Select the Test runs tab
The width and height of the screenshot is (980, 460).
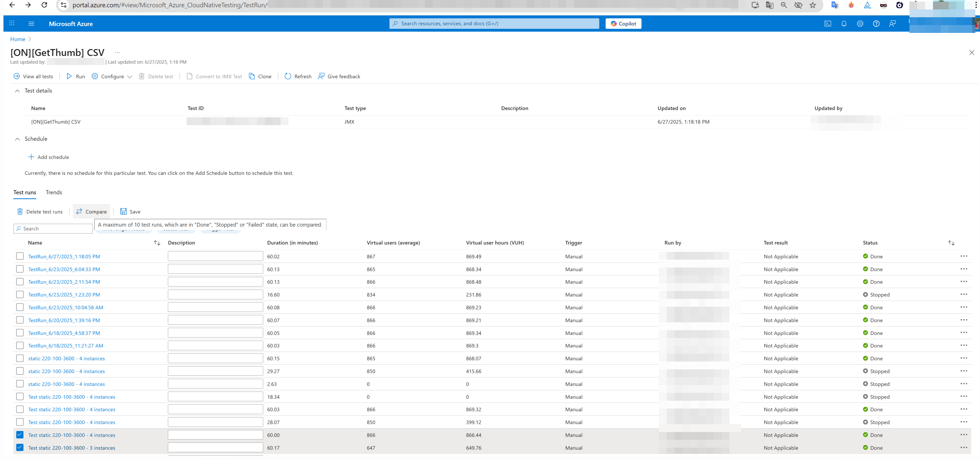(x=25, y=192)
